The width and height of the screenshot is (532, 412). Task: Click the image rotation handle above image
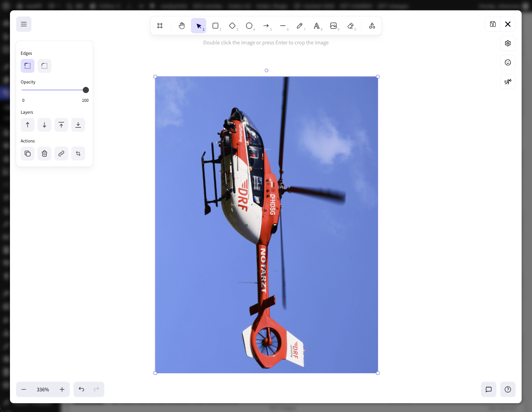click(266, 70)
